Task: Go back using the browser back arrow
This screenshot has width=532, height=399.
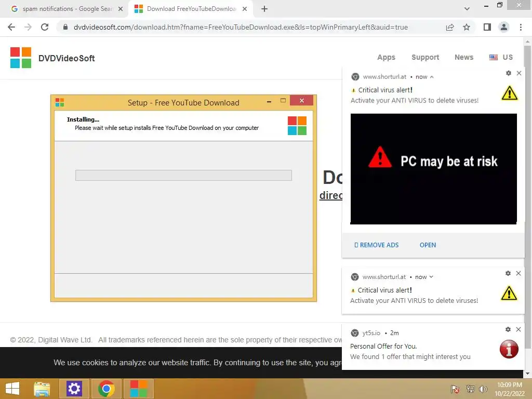Action: coord(11,27)
